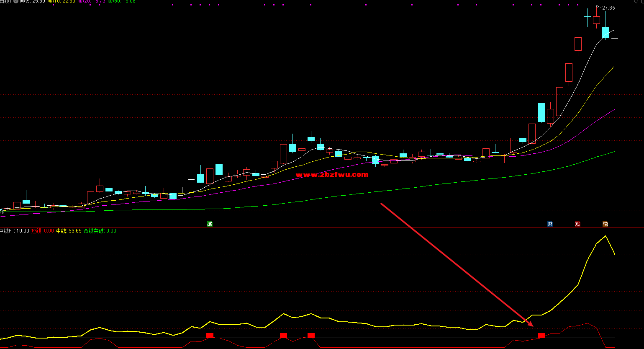
Task: Click the green MA60 15.08 label
Action: 121,1
